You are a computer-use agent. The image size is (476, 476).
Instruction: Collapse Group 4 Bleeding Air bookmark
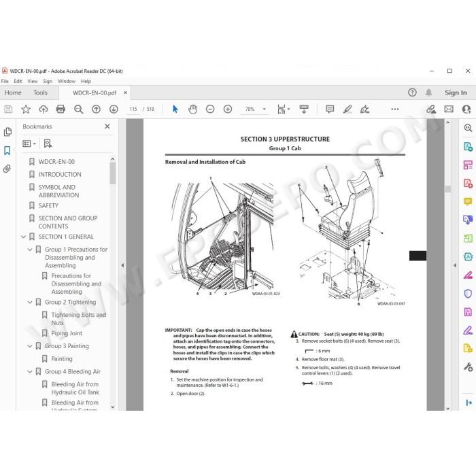click(x=30, y=371)
